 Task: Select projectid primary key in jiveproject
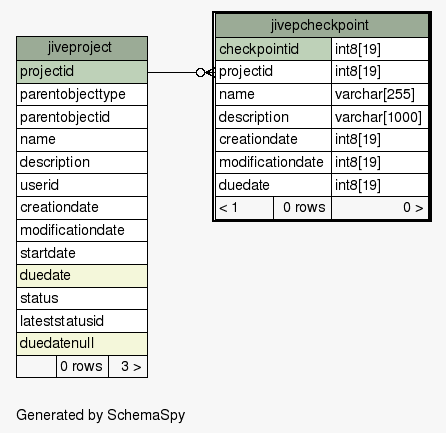[82, 72]
